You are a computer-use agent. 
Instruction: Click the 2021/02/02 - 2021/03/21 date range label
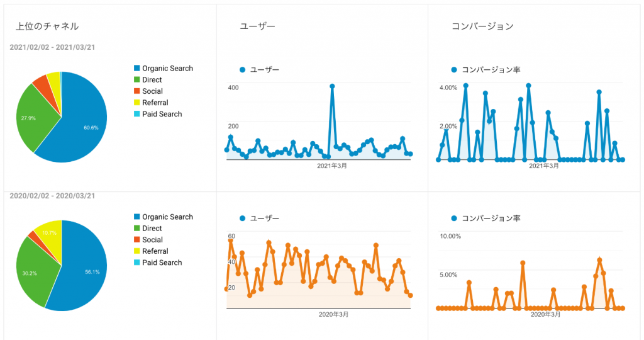[x=53, y=47]
